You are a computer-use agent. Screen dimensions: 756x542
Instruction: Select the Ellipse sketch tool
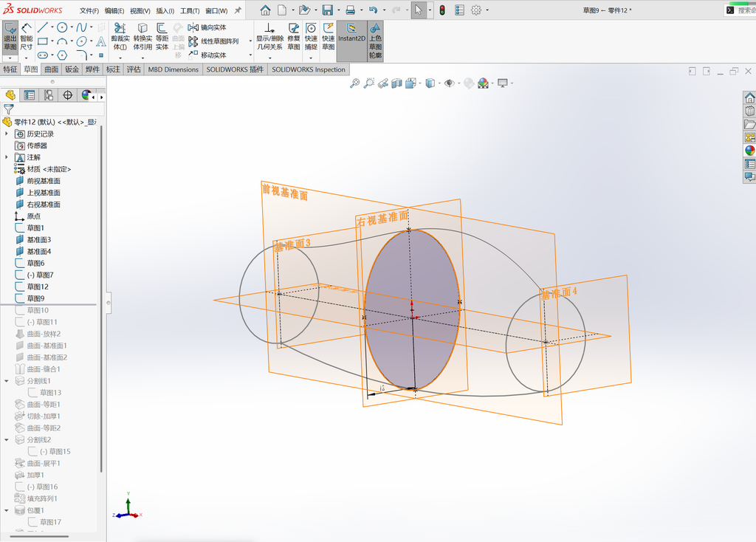[x=81, y=41]
